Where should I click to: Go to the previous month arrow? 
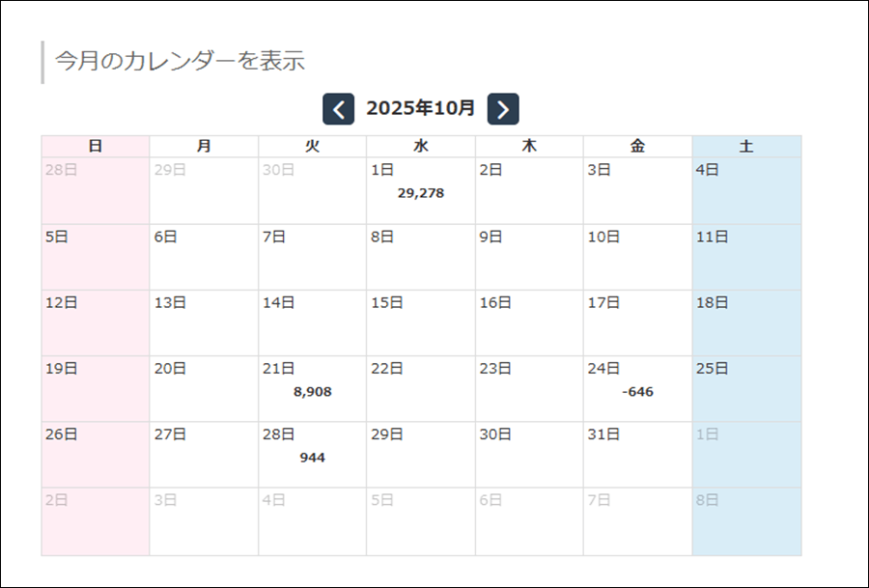pos(338,109)
